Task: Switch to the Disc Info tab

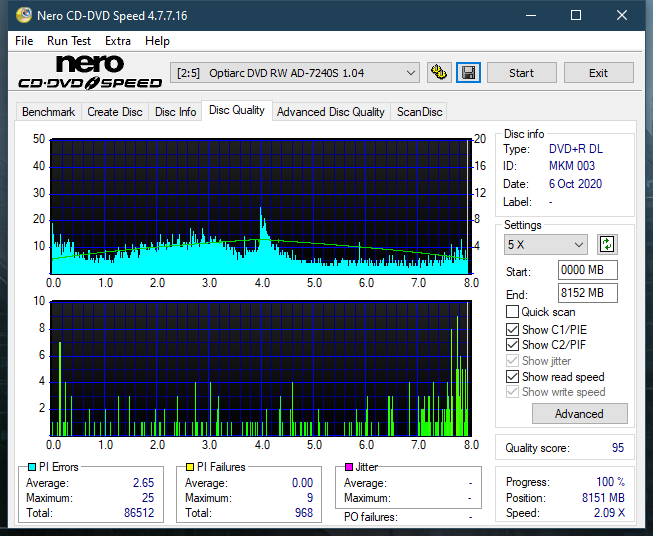Action: pos(175,112)
